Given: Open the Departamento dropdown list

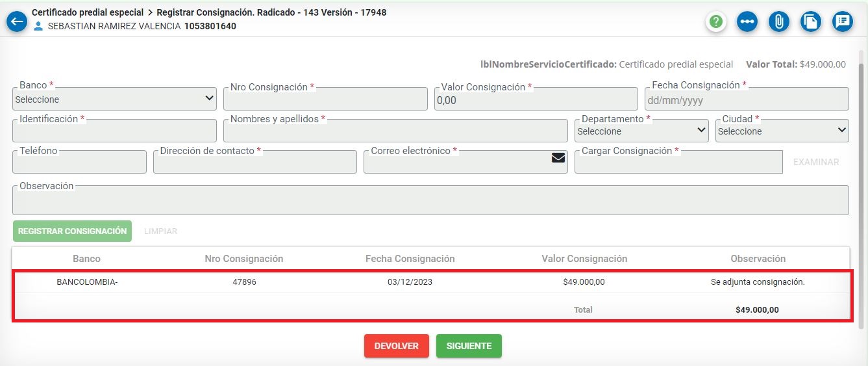Looking at the screenshot, I should (x=641, y=131).
